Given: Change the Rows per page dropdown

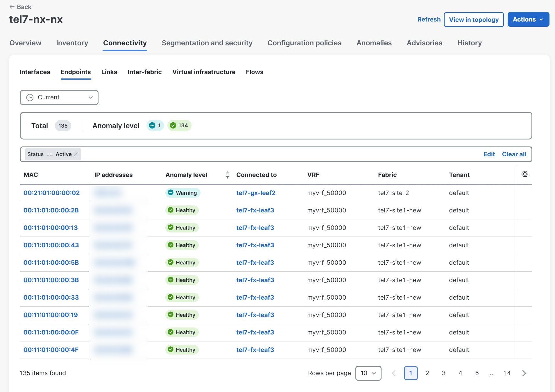Looking at the screenshot, I should pyautogui.click(x=368, y=373).
